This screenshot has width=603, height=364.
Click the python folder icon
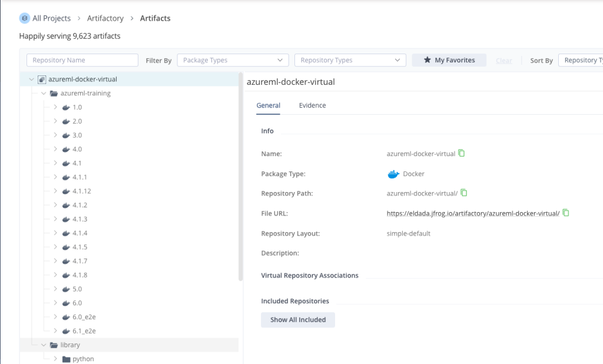[66, 359]
